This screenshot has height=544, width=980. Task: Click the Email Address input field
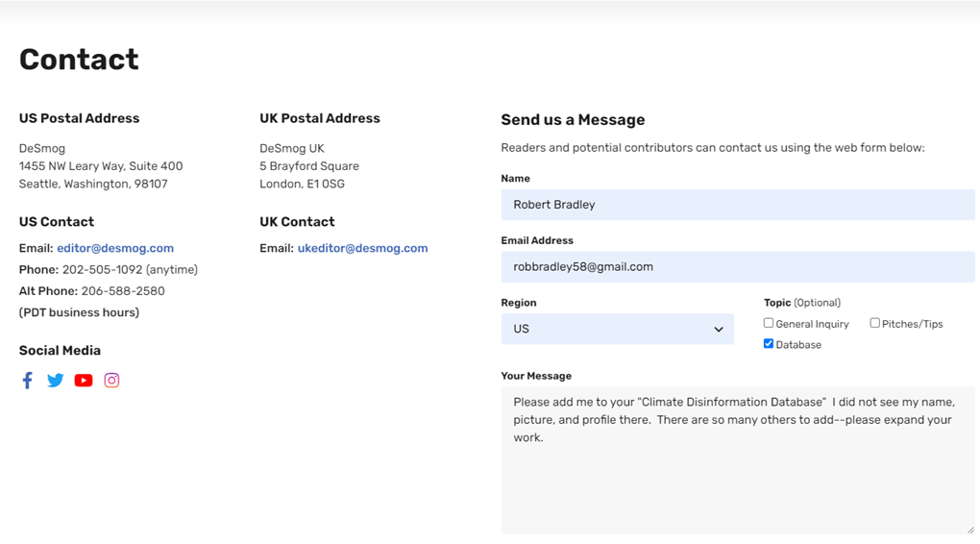[738, 266]
